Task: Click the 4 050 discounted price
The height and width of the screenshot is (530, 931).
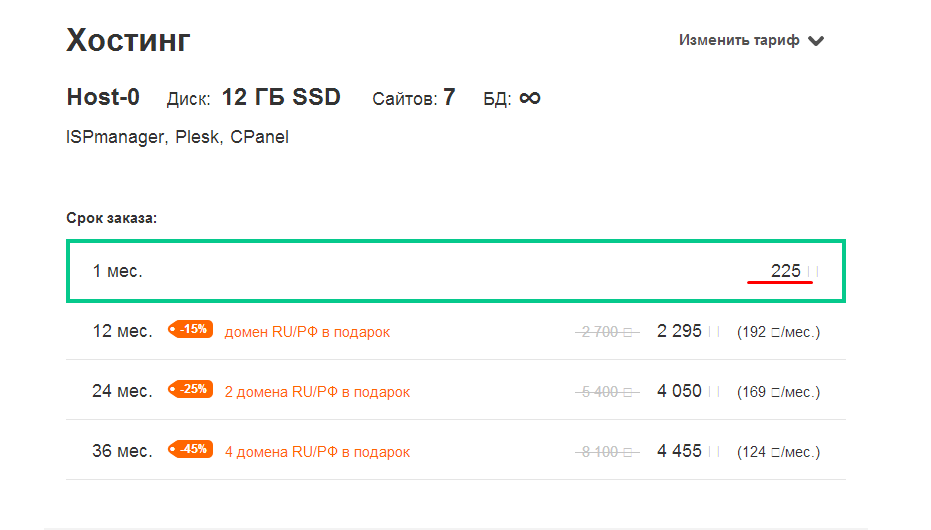Action: coord(680,391)
